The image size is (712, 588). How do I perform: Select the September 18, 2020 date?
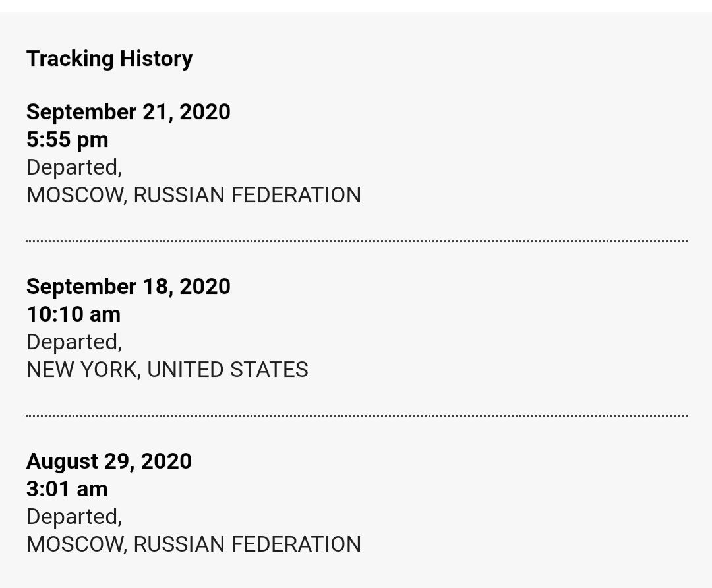[129, 287]
